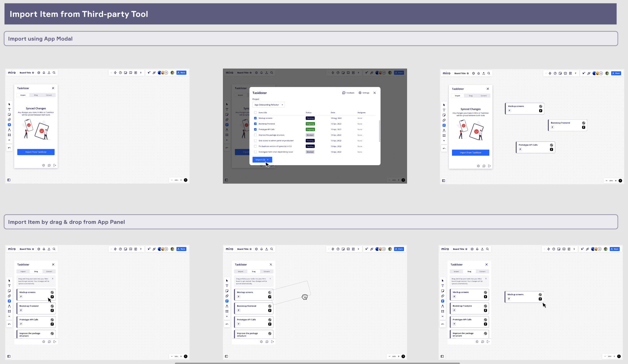Click description icon on canvas Prototype API Calls card

tap(520, 149)
